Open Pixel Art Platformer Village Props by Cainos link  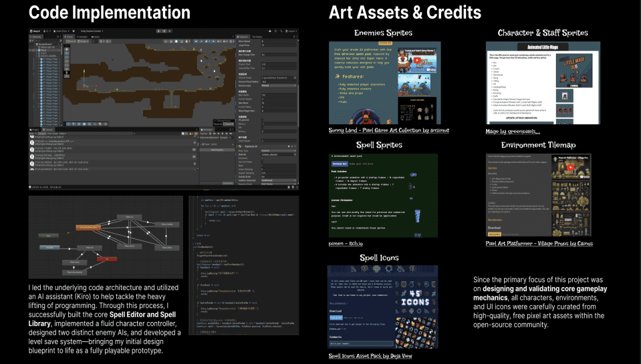pos(539,244)
